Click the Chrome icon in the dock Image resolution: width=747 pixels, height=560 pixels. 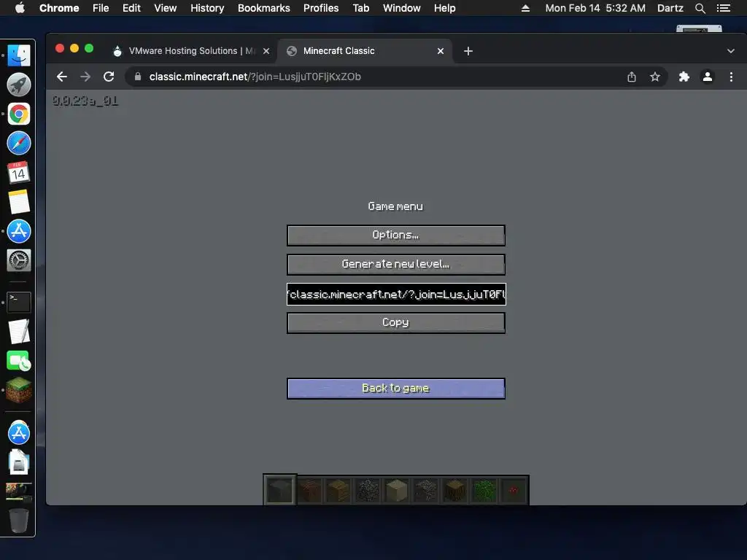click(18, 114)
